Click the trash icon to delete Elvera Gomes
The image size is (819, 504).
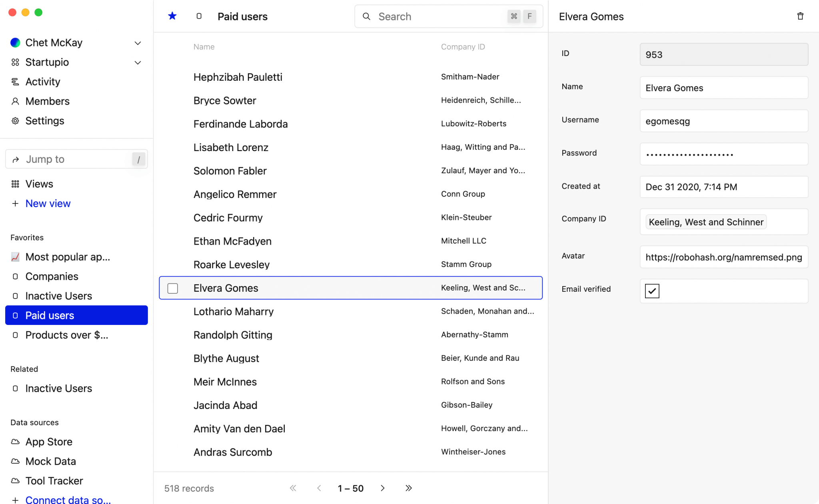pyautogui.click(x=800, y=16)
